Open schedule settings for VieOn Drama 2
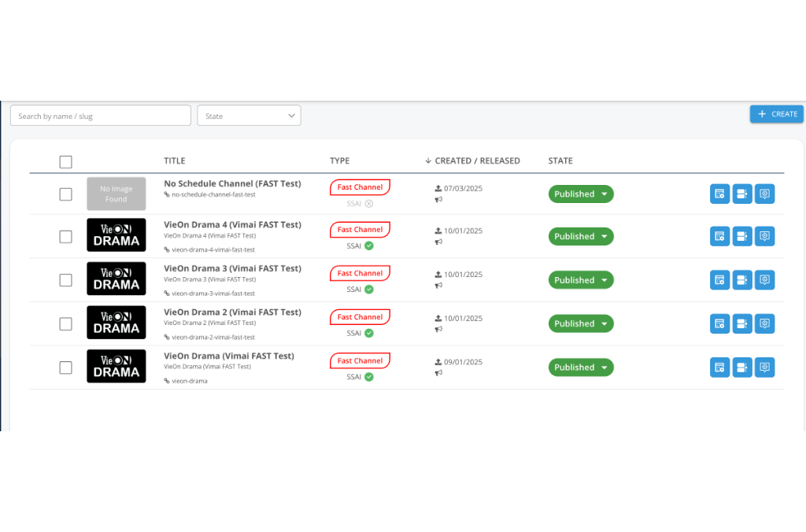 pyautogui.click(x=719, y=323)
